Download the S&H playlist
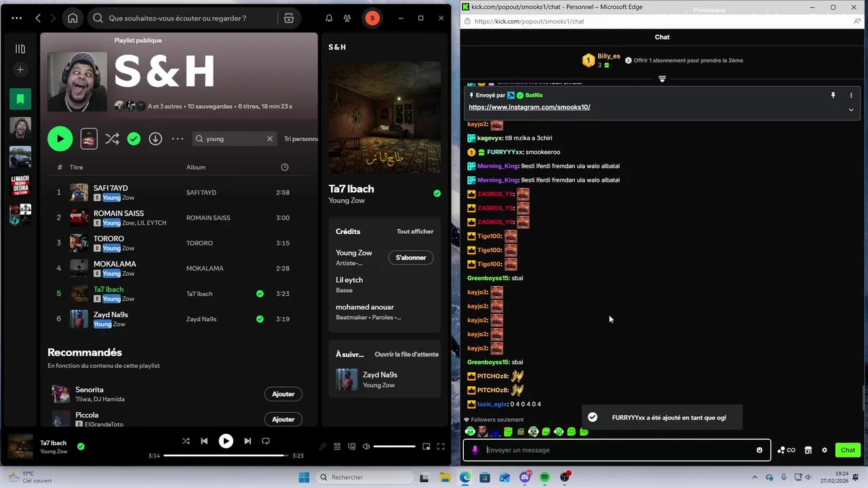This screenshot has width=868, height=488. (x=155, y=139)
